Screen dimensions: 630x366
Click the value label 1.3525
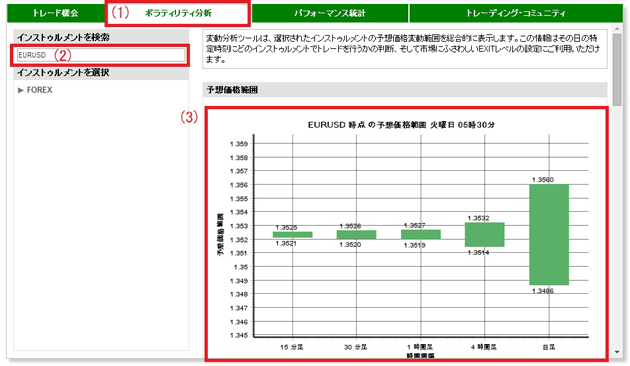286,227
